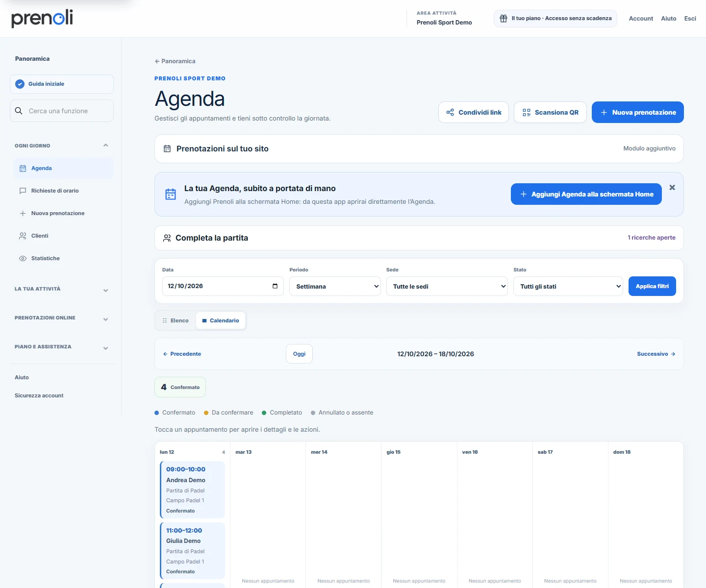Screen dimensions: 706x588
Task: Switch to Elenco view
Action: [176, 321]
